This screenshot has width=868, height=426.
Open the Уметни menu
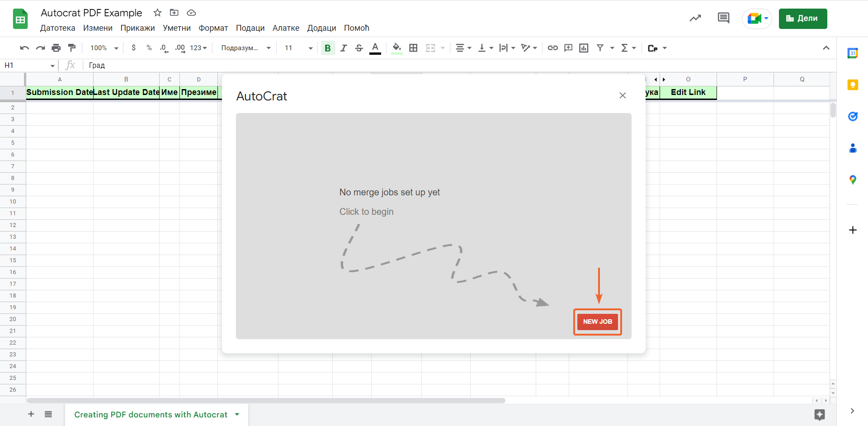[177, 28]
